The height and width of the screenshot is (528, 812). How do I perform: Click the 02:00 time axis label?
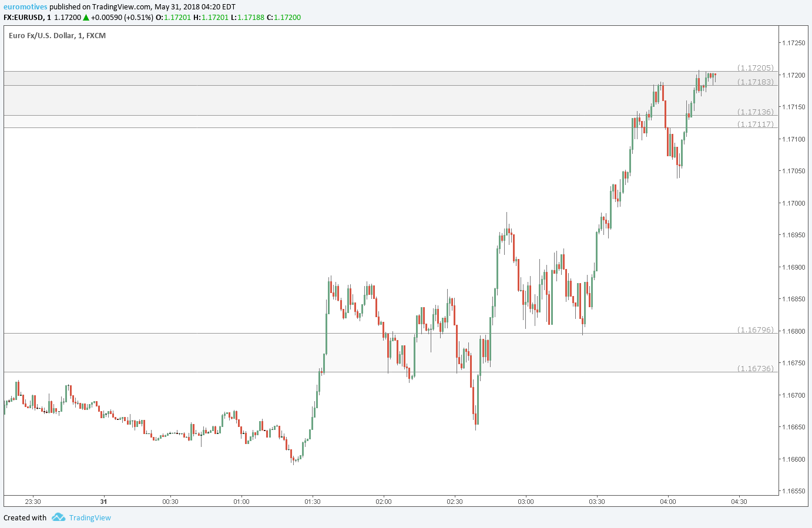click(384, 502)
